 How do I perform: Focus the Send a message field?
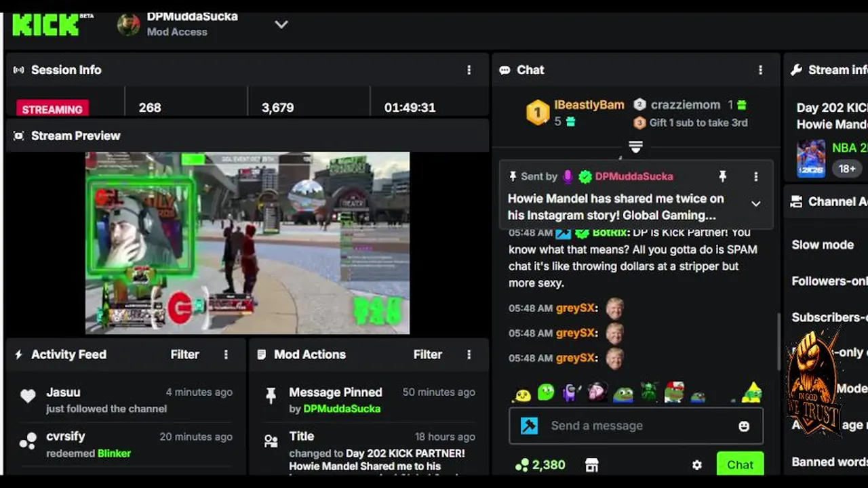click(x=636, y=426)
